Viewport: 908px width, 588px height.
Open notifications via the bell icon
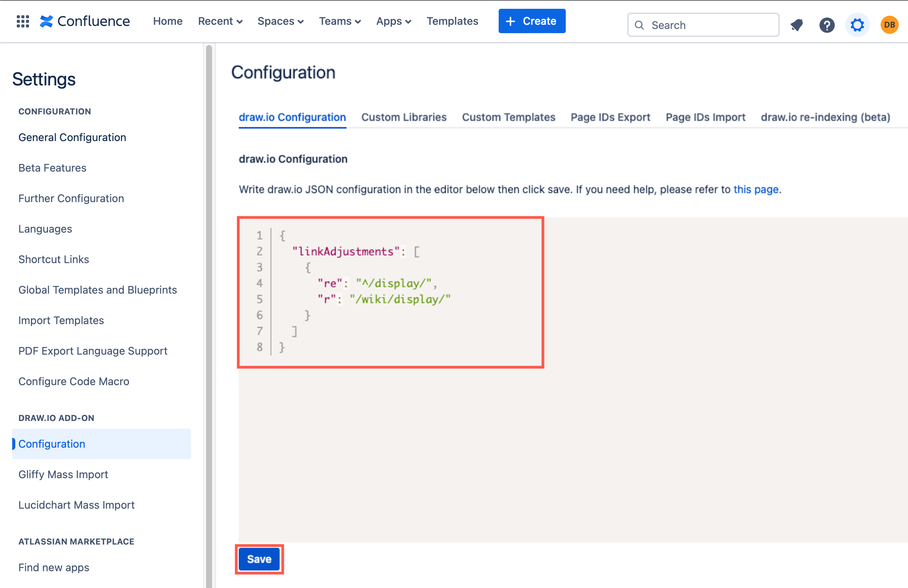point(797,25)
